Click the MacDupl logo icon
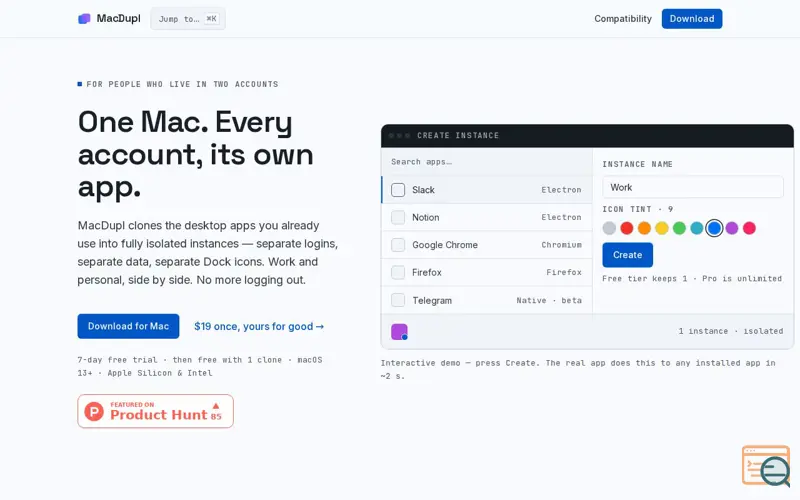This screenshot has width=800, height=500. click(84, 19)
